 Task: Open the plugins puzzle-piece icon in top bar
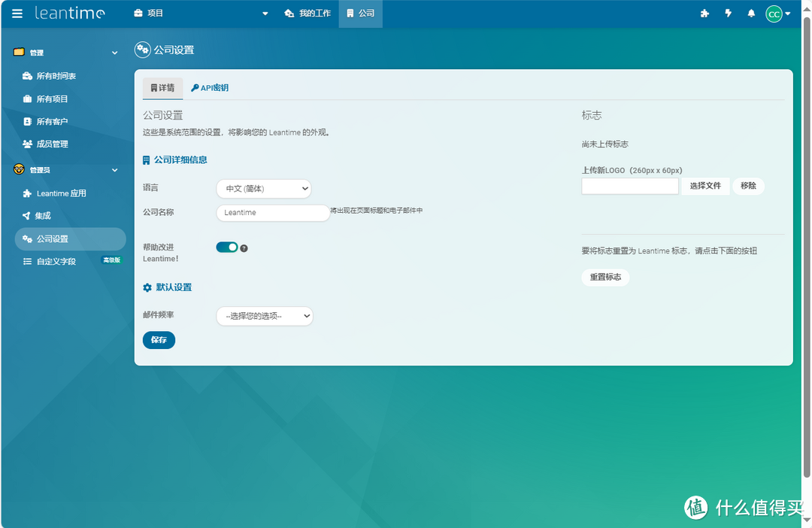pyautogui.click(x=704, y=13)
